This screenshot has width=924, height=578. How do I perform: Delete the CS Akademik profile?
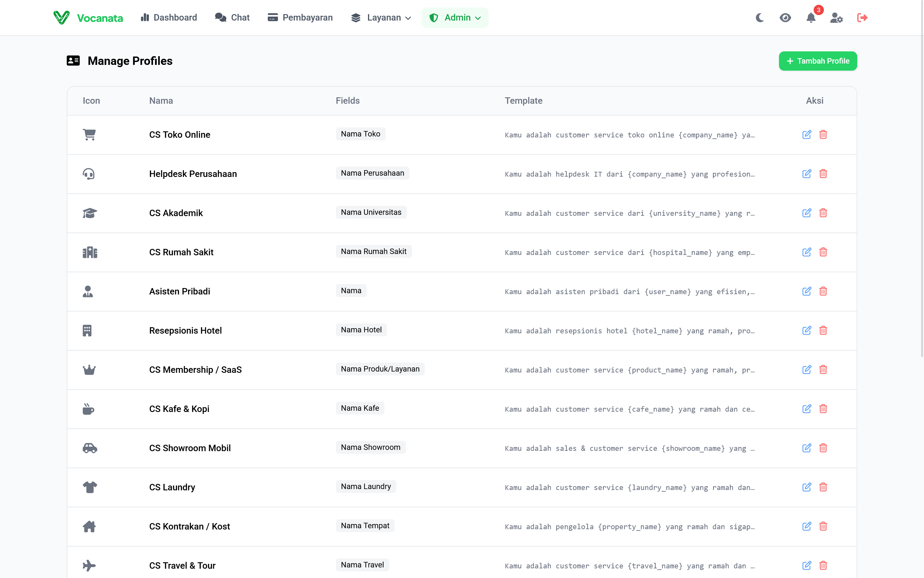[x=823, y=213]
